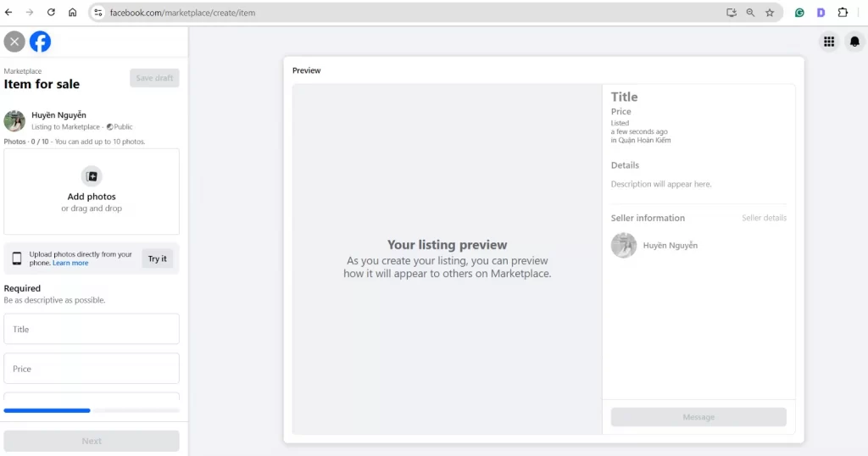Click the browser forward arrow
The height and width of the screenshot is (456, 868).
point(30,12)
